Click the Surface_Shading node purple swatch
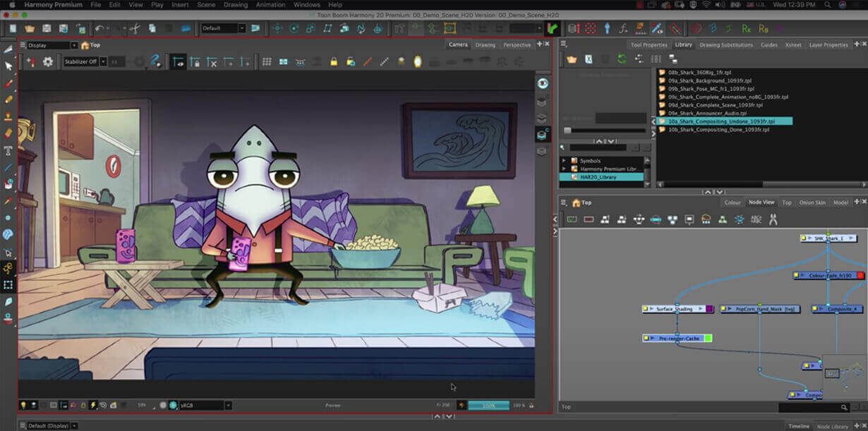 tap(709, 309)
